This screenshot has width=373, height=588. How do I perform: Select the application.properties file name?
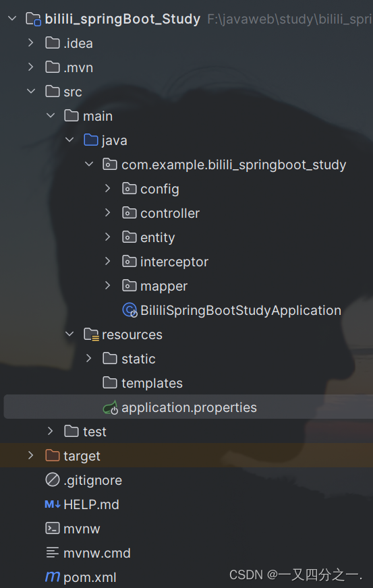click(x=189, y=408)
